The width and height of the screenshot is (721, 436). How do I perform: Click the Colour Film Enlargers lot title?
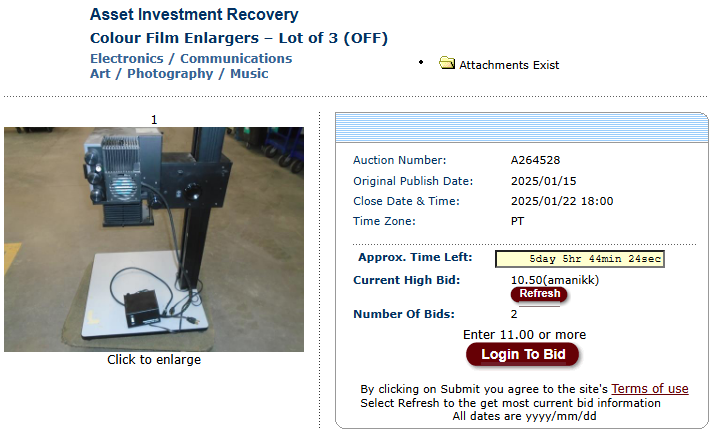point(239,38)
